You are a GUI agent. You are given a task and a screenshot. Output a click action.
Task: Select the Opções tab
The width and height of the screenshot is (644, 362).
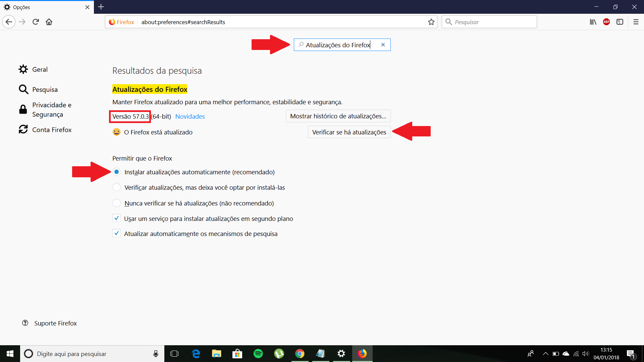point(47,7)
